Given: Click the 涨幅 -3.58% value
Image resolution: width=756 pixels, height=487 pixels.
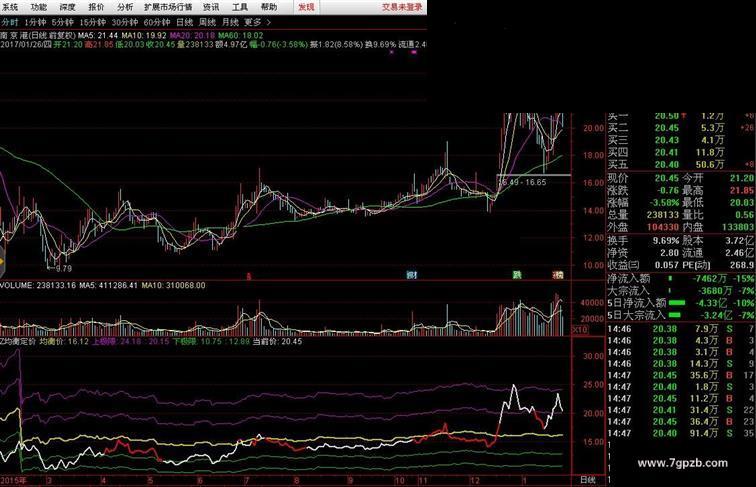Looking at the screenshot, I should 664,203.
